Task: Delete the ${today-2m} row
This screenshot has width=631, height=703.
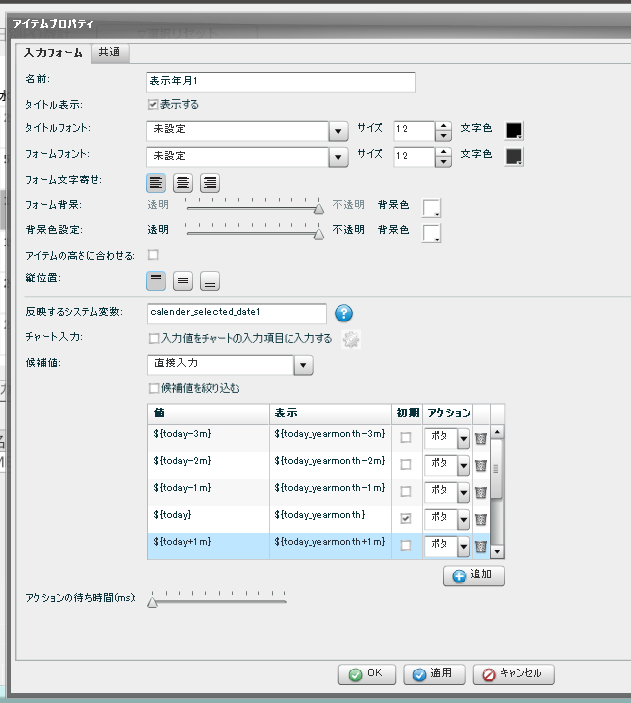Action: (x=481, y=465)
